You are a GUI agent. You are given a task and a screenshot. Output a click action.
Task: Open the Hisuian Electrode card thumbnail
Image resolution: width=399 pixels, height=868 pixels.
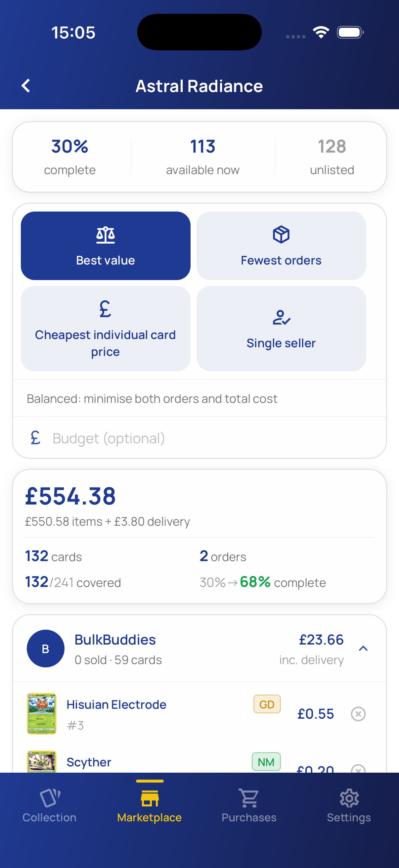coord(42,714)
